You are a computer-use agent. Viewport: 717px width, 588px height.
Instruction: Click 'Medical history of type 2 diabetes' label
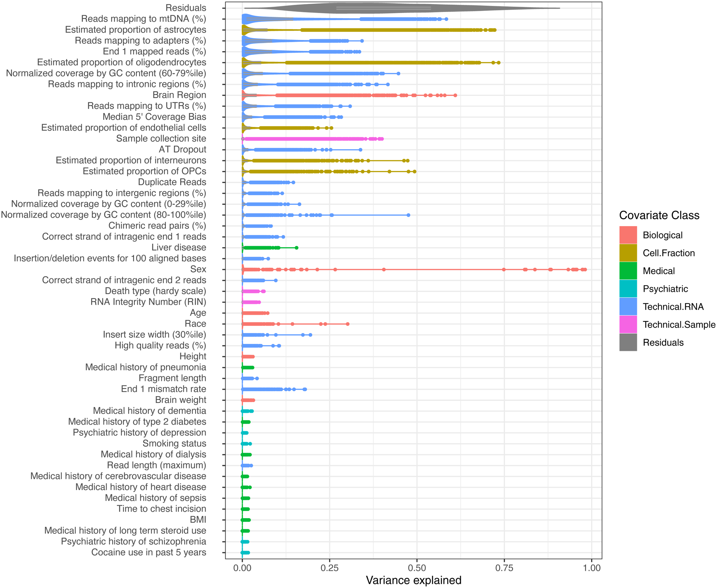click(137, 421)
